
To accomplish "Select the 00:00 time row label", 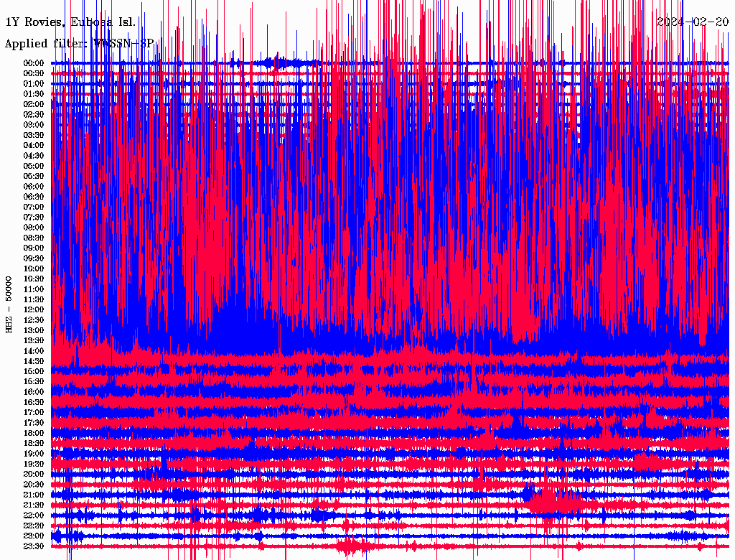I will [34, 63].
